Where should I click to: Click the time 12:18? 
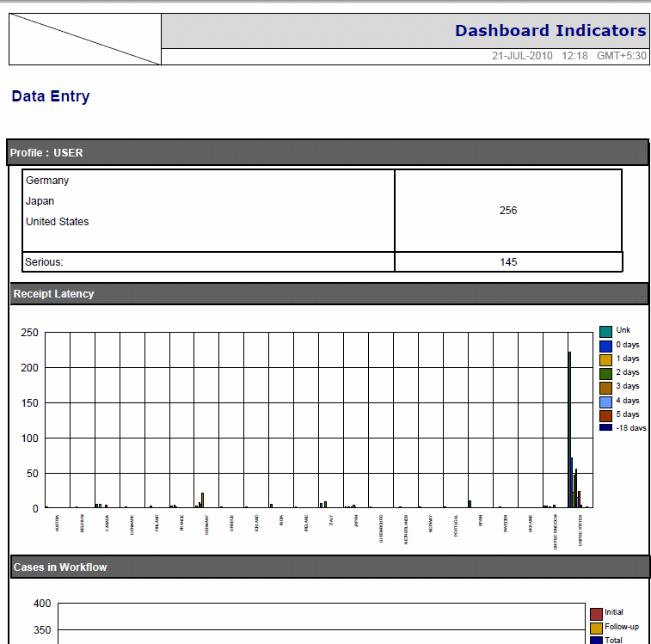coord(574,56)
